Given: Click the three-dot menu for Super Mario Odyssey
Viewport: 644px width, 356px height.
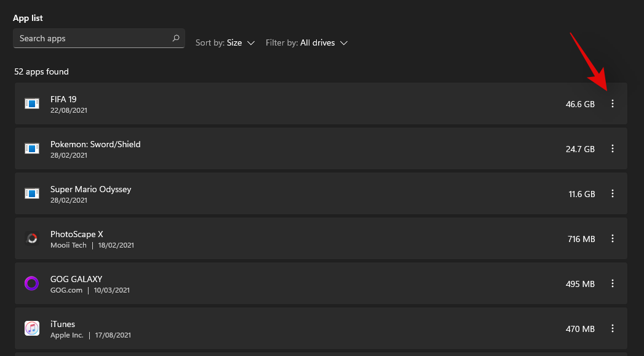Looking at the screenshot, I should (x=612, y=194).
